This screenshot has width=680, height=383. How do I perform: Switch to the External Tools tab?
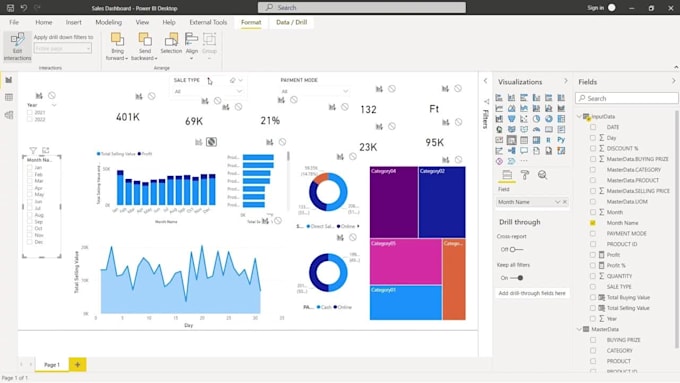point(208,22)
